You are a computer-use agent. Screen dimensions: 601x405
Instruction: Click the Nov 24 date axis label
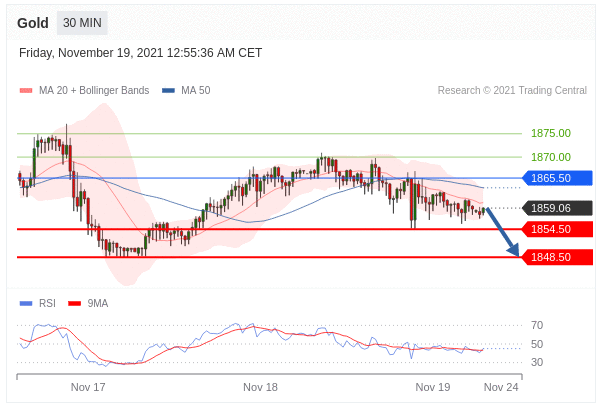pyautogui.click(x=501, y=387)
